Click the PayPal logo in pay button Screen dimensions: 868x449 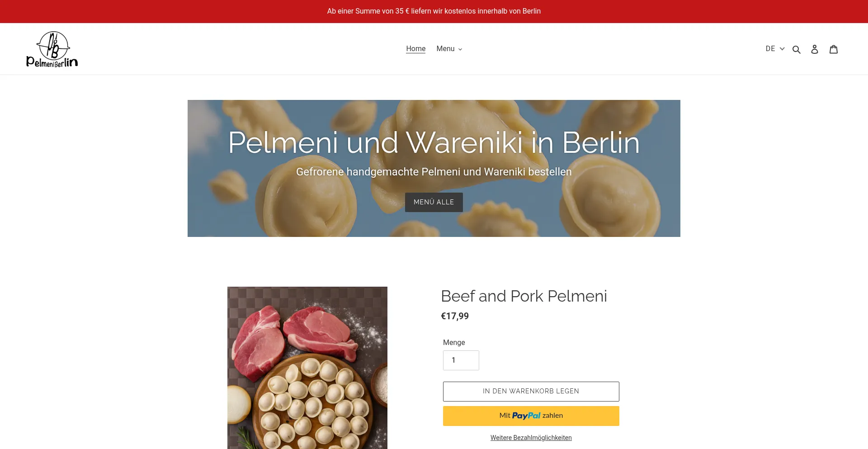coord(526,416)
